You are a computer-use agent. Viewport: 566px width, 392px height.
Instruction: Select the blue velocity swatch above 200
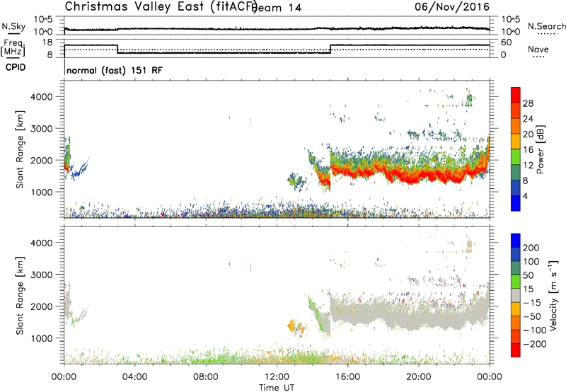point(516,241)
